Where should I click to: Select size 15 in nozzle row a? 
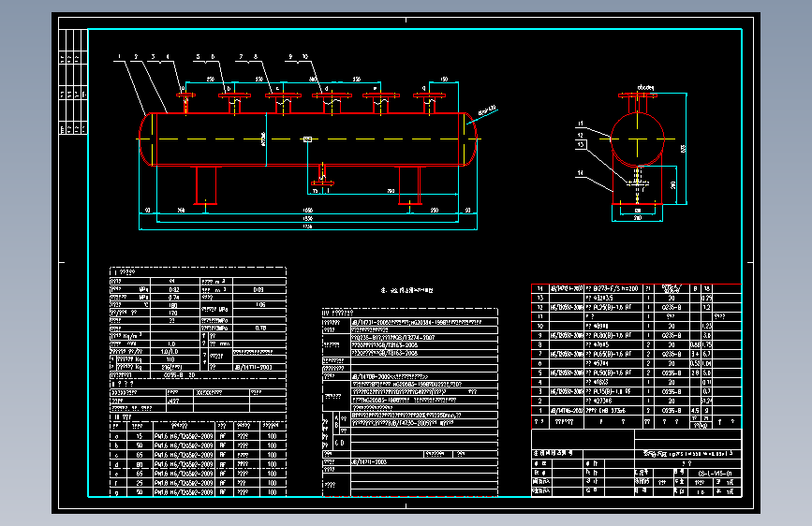click(140, 436)
